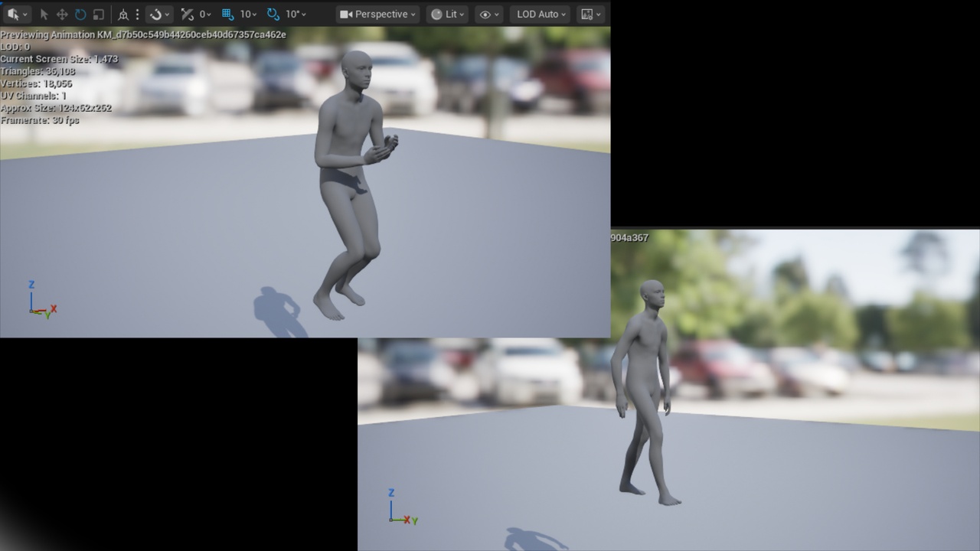
Task: Choose the Select objects arrow tool
Action: (x=44, y=14)
